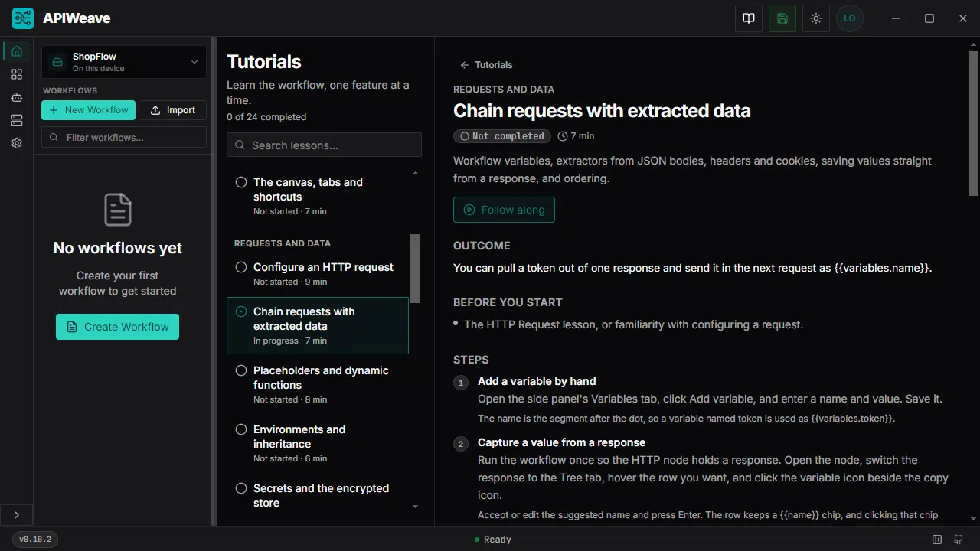
Task: Click the 7 min clock icon
Action: [563, 136]
